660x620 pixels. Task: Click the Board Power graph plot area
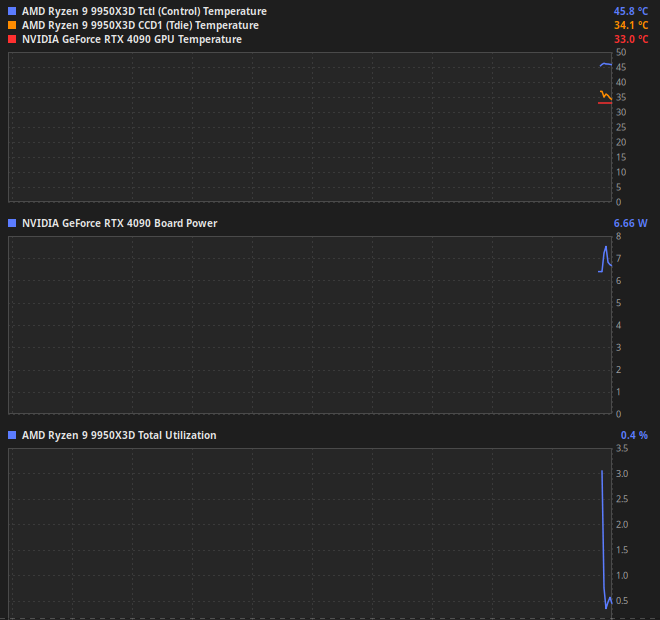pyautogui.click(x=310, y=325)
